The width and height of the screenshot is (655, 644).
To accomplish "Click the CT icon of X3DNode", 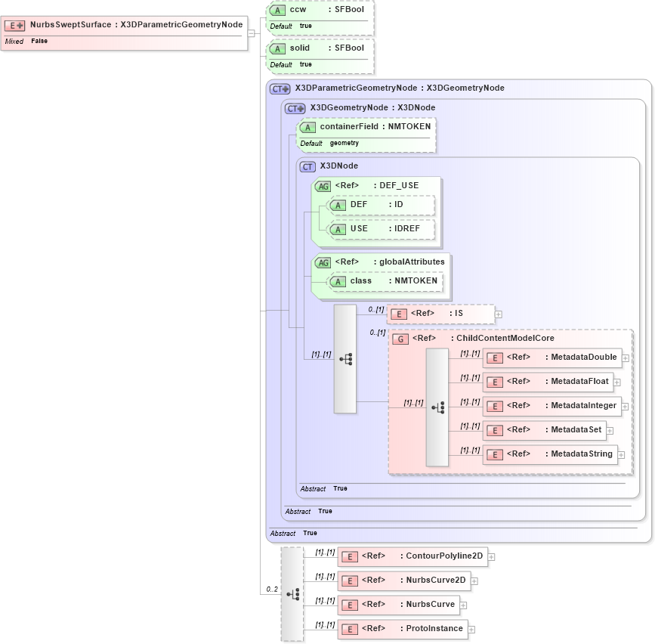I will pyautogui.click(x=307, y=167).
